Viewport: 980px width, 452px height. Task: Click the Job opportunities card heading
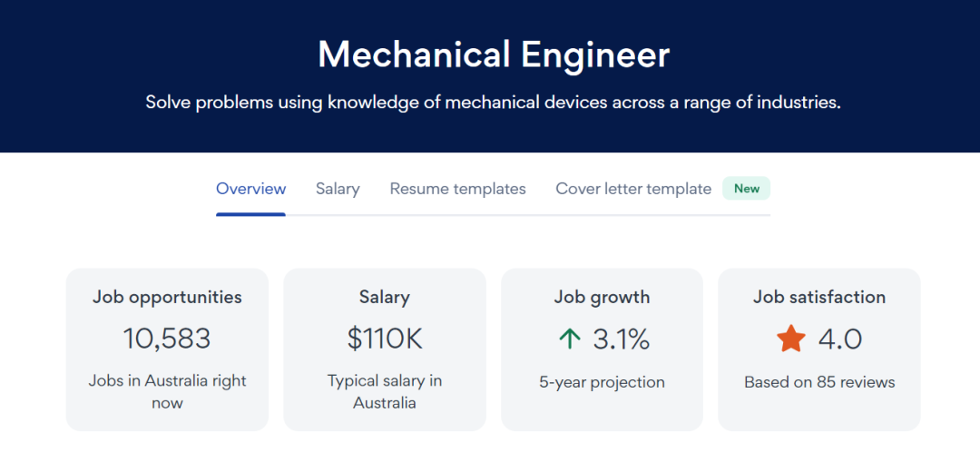[167, 297]
